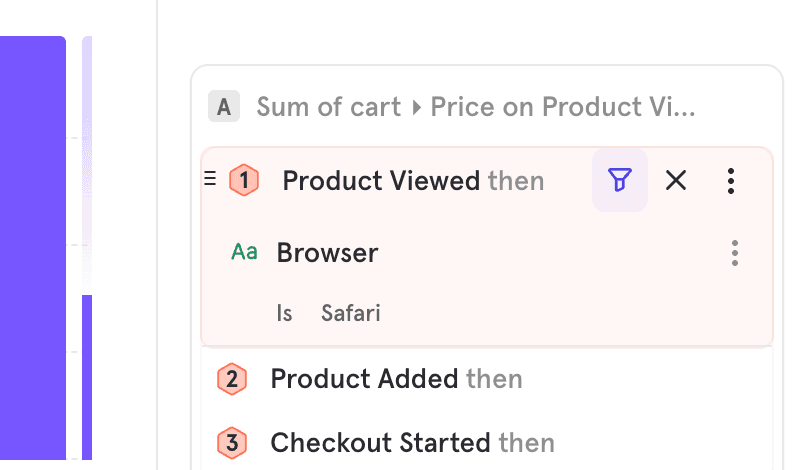Image resolution: width=804 pixels, height=470 pixels.
Task: Change the Browser filter property
Action: point(327,253)
